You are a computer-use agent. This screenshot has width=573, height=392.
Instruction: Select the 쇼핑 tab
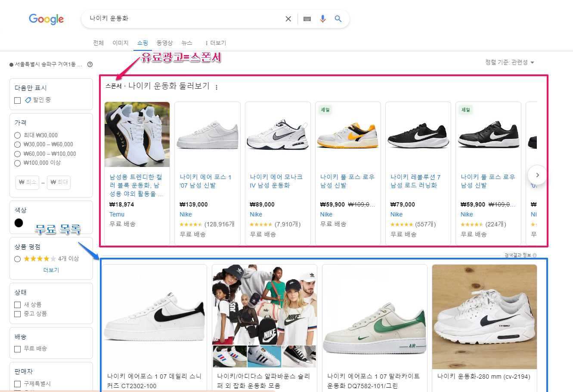point(142,43)
